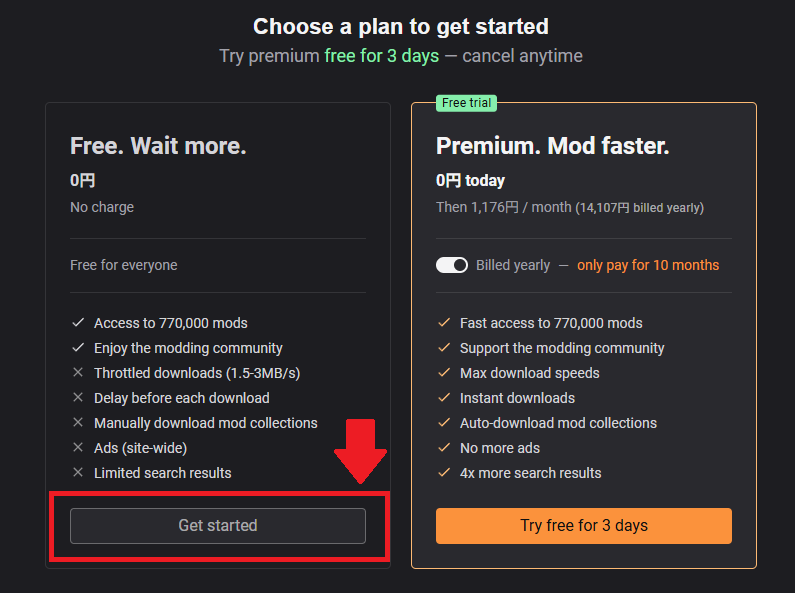Click the 'Premium. Mod faster.' heading
The image size is (795, 593).
553,146
